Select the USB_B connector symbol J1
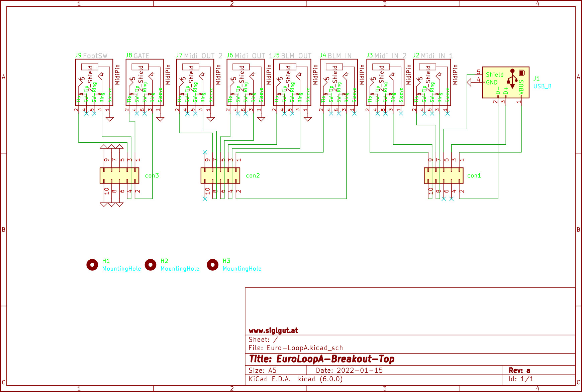Image resolution: width=582 pixels, height=392 pixels. tap(505, 82)
